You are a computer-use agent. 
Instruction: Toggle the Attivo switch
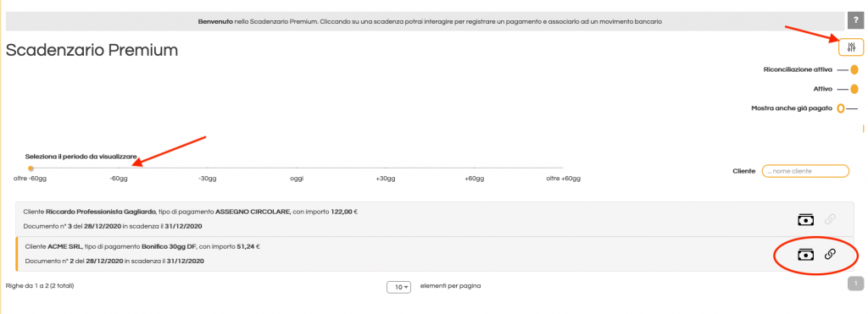(x=848, y=89)
